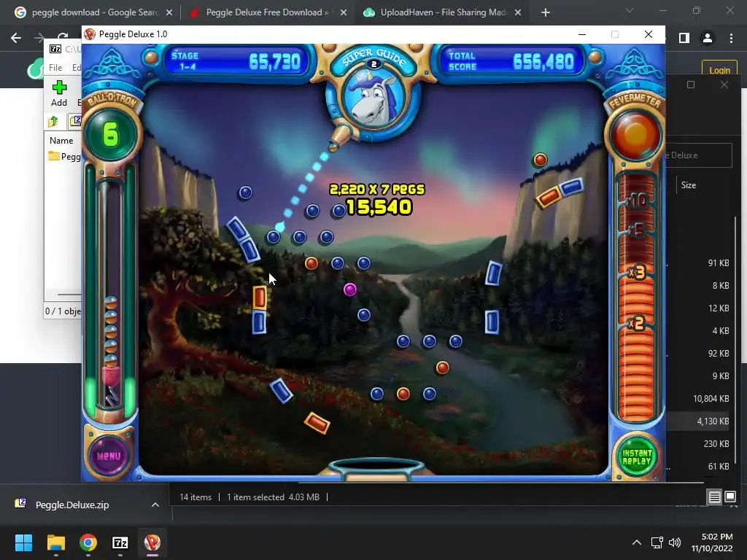This screenshot has height=560, width=747.
Task: Click the Fevermeter x5 multiplier marker
Action: pos(636,231)
